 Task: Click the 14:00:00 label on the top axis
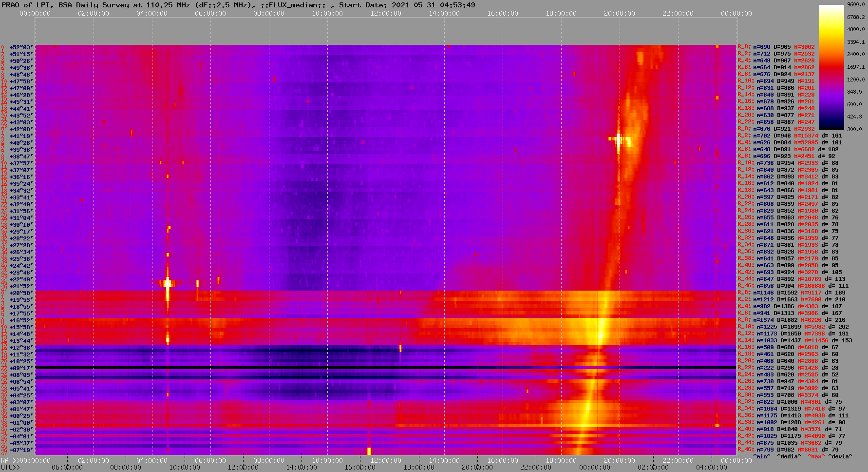tap(444, 13)
